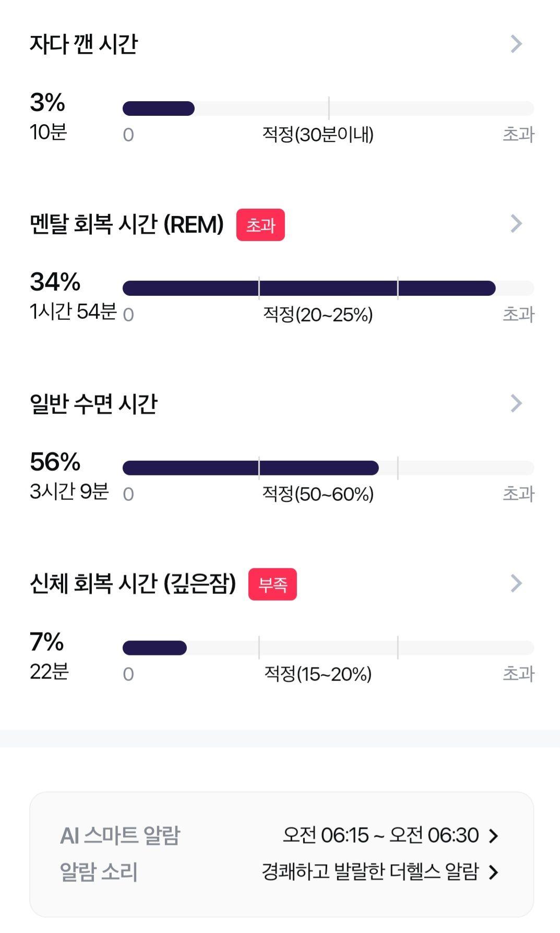Click the 34% REM progress bar
560x933 pixels.
click(x=328, y=288)
